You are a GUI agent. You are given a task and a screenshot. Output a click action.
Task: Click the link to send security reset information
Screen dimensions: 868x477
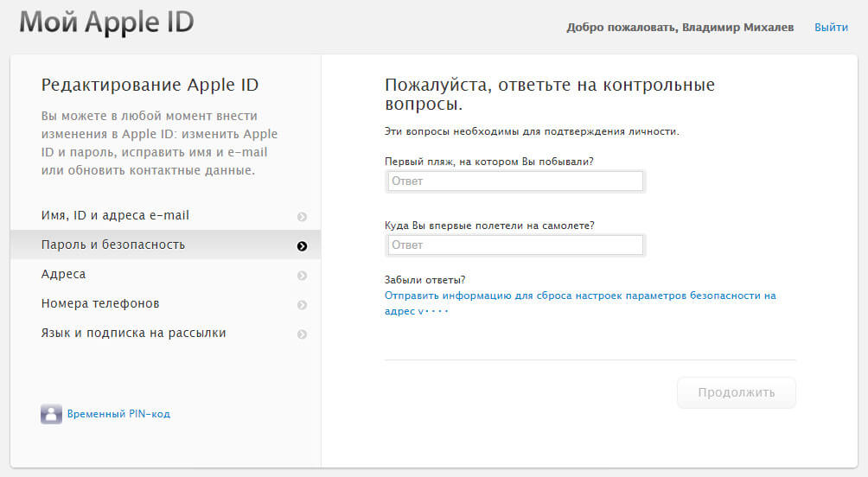(x=579, y=296)
